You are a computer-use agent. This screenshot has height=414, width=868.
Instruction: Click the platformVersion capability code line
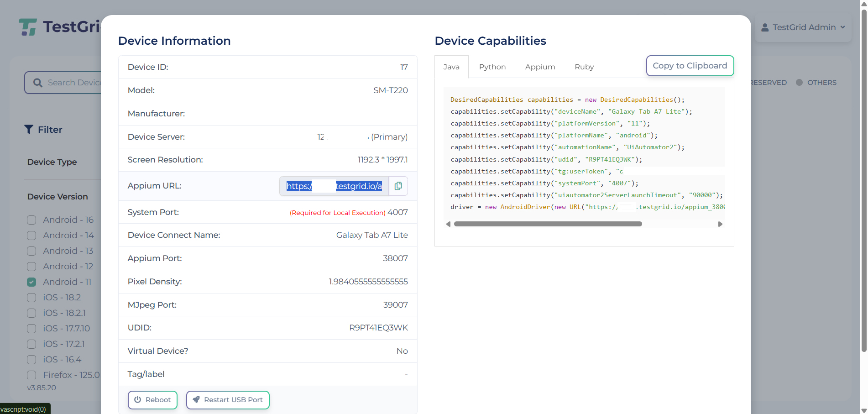tap(550, 124)
